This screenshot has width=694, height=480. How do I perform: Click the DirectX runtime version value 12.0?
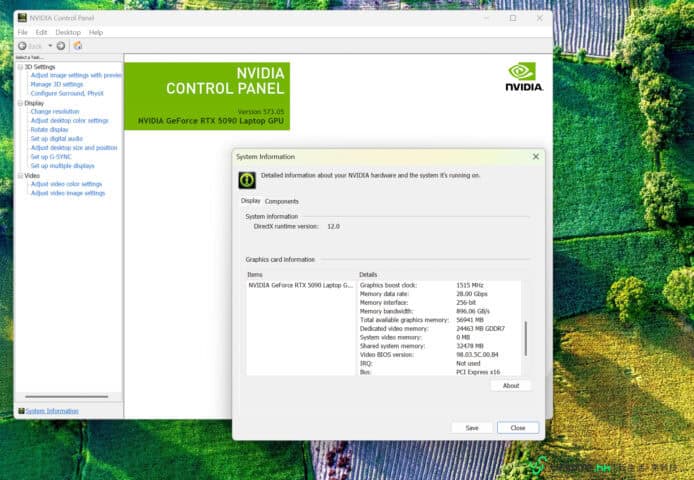click(333, 226)
